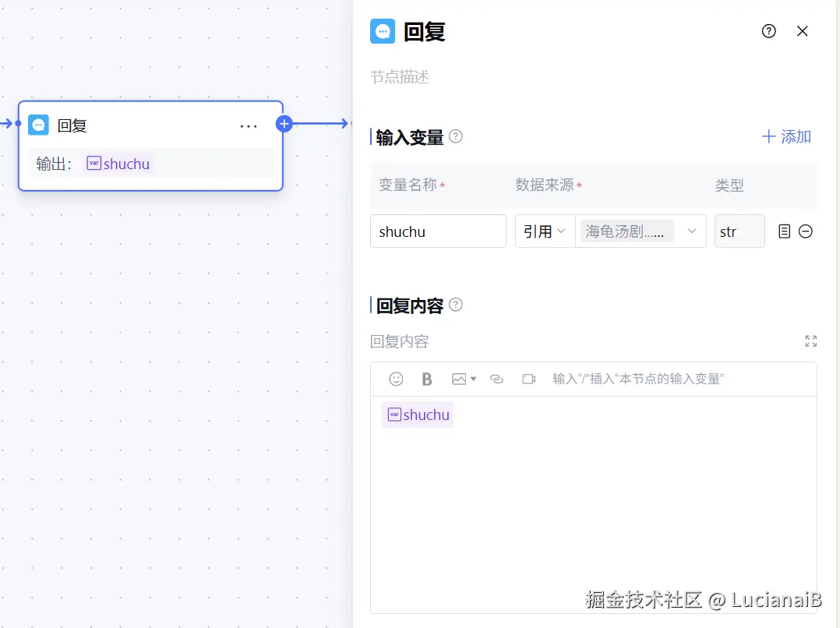
Task: Click the blue plus to add next node
Action: pyautogui.click(x=284, y=123)
